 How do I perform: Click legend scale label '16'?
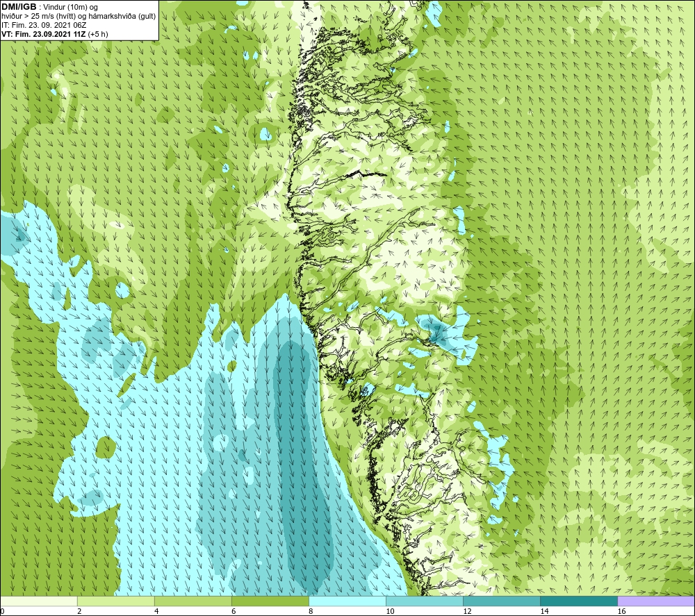point(621,611)
